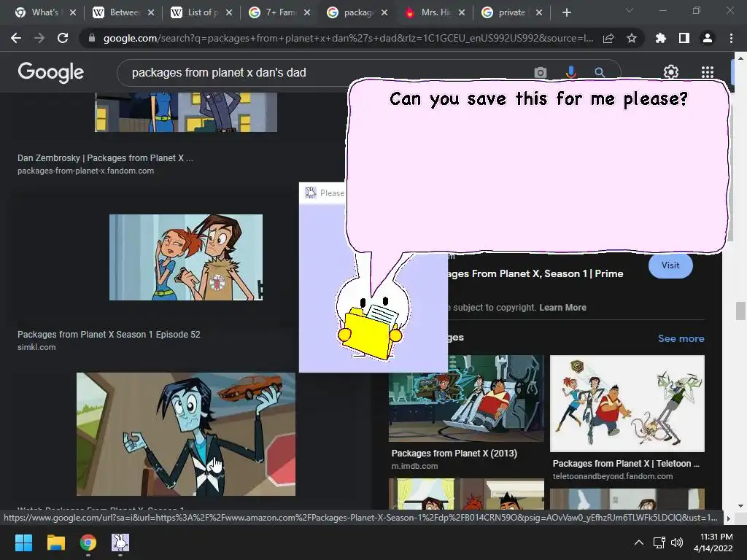Open Google settings gear icon

(671, 72)
